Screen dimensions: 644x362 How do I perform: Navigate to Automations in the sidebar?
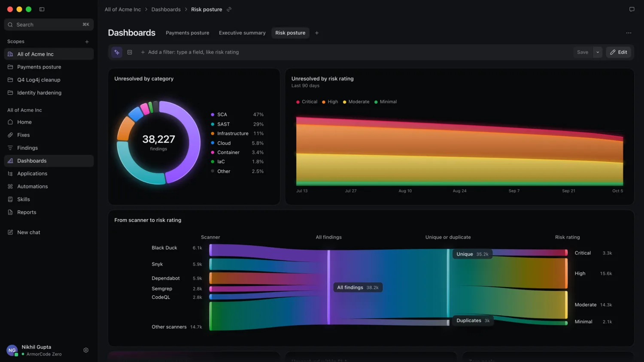tap(49, 187)
